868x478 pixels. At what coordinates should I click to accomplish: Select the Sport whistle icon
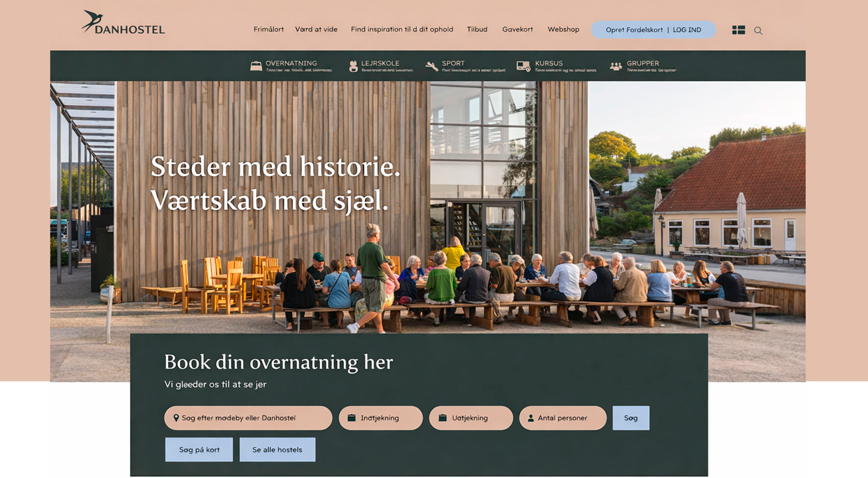(432, 66)
